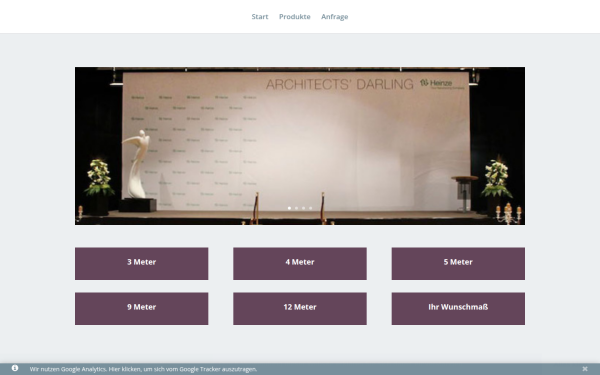
Task: Open the Start menu item
Action: point(260,16)
